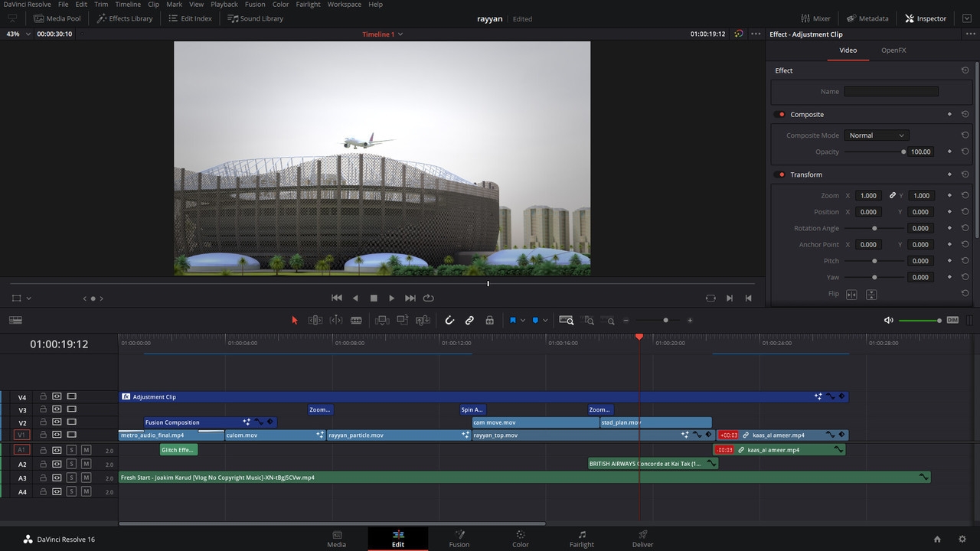
Task: Toggle auto track selector on V3
Action: coord(57,410)
